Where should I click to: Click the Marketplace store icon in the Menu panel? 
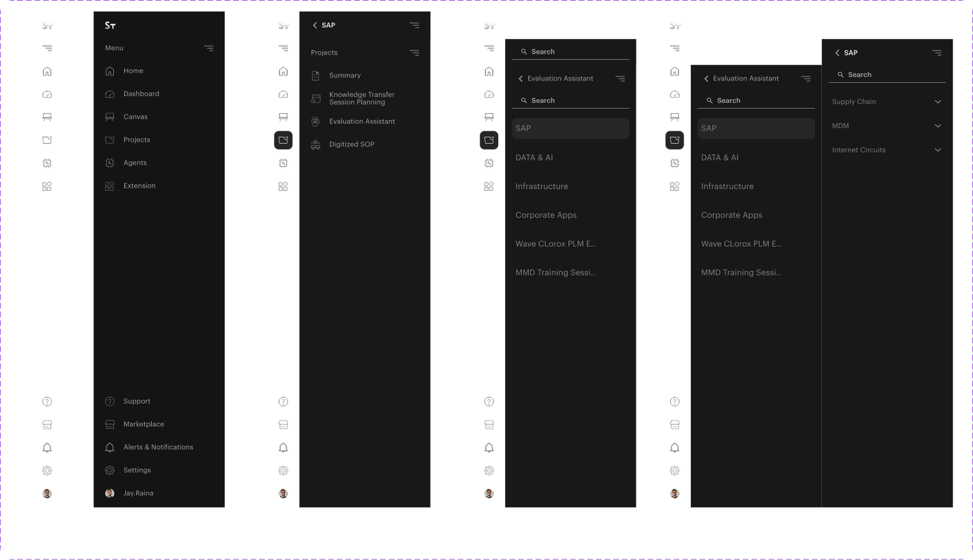coord(110,425)
